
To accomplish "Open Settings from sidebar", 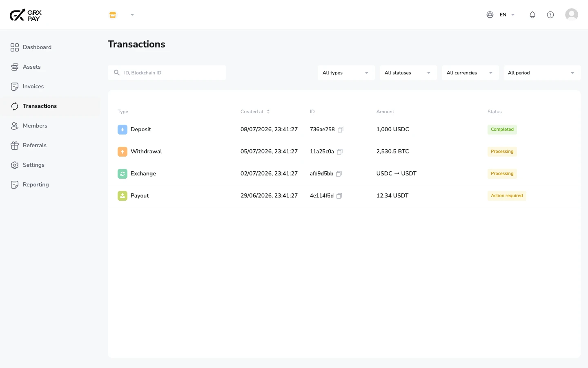I will [x=50, y=165].
